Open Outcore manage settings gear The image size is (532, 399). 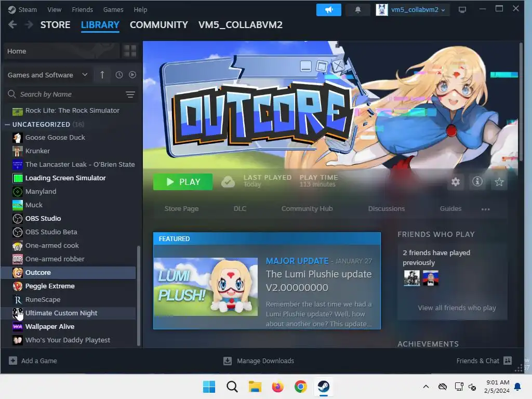tap(456, 182)
